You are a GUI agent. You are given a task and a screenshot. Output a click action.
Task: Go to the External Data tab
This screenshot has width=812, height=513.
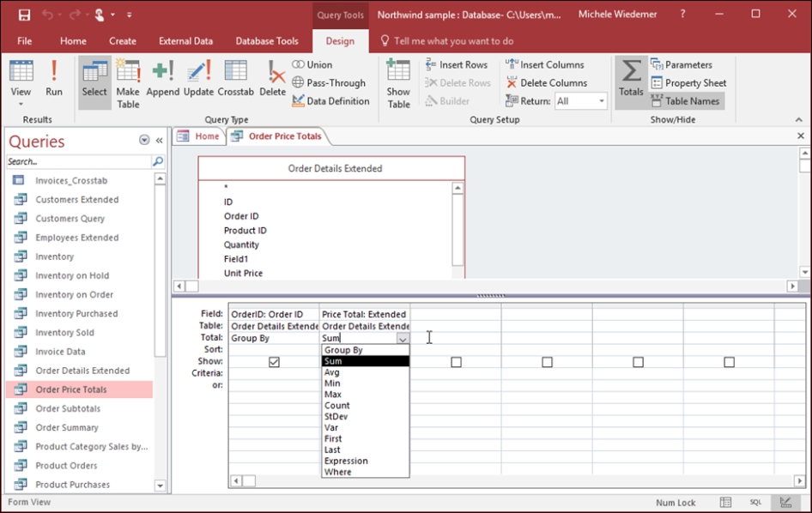[x=186, y=41]
